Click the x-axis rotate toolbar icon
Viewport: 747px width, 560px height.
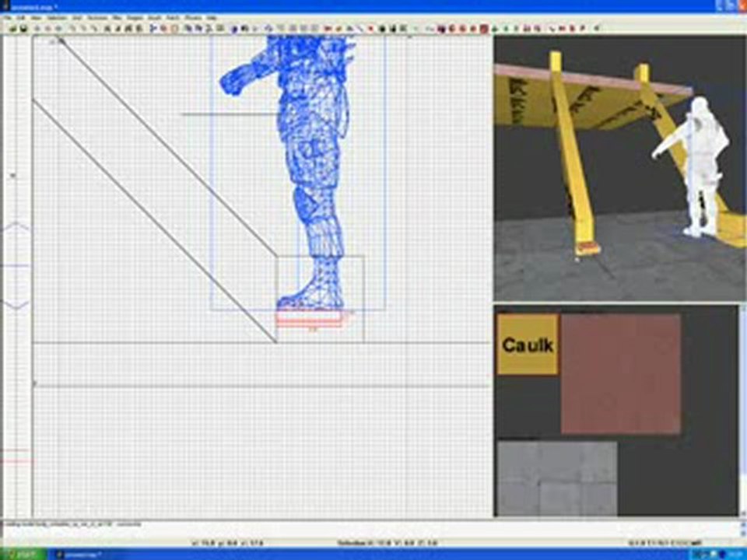tap(48, 29)
